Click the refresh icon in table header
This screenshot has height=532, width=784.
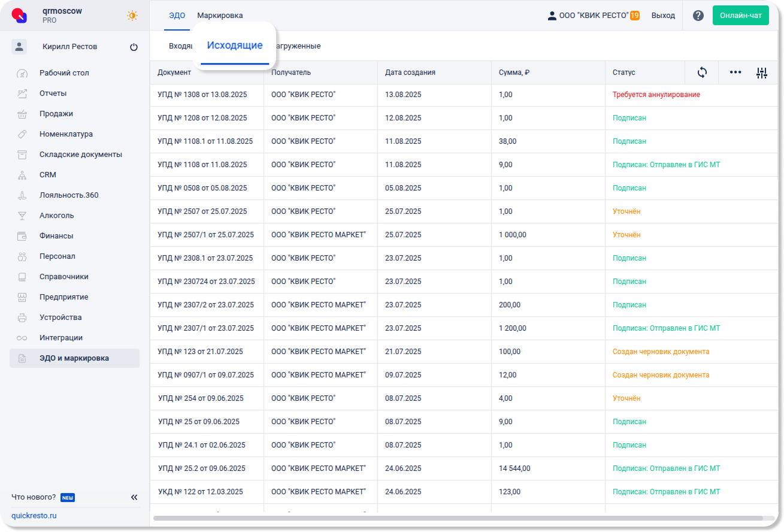702,72
